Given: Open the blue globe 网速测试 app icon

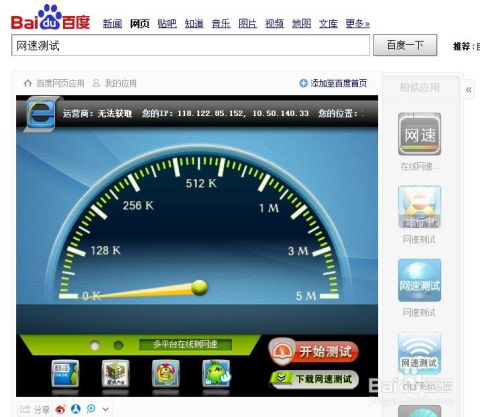Looking at the screenshot, I should (419, 280).
